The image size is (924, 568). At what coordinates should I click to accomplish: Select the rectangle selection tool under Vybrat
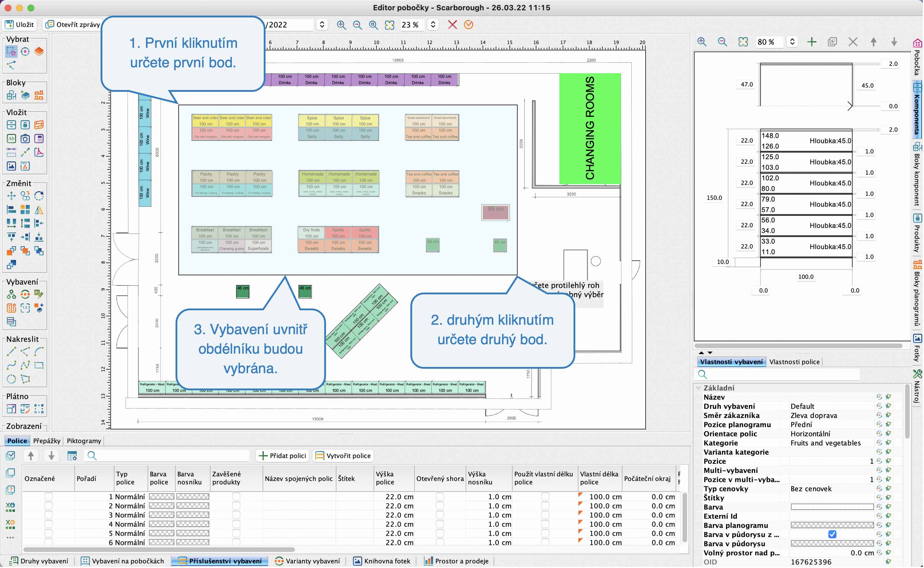11,51
